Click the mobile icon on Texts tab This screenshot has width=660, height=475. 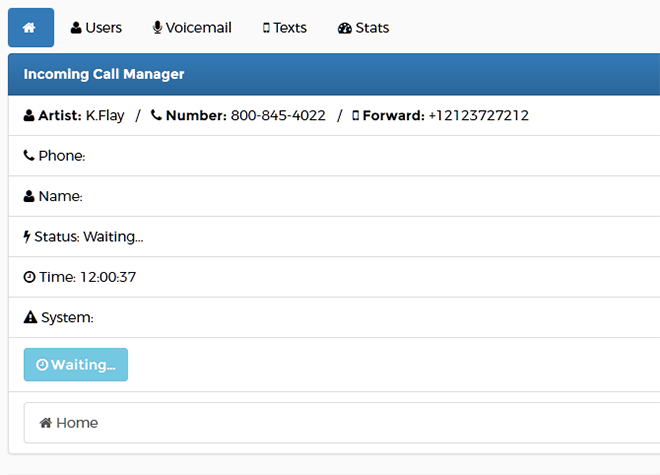pos(266,28)
